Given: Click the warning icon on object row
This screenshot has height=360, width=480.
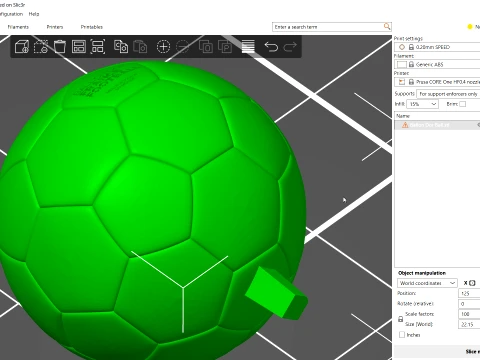Looking at the screenshot, I should pos(405,125).
